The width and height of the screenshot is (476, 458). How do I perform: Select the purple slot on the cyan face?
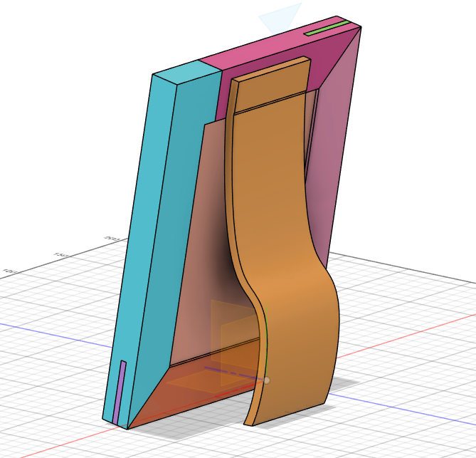(120, 392)
